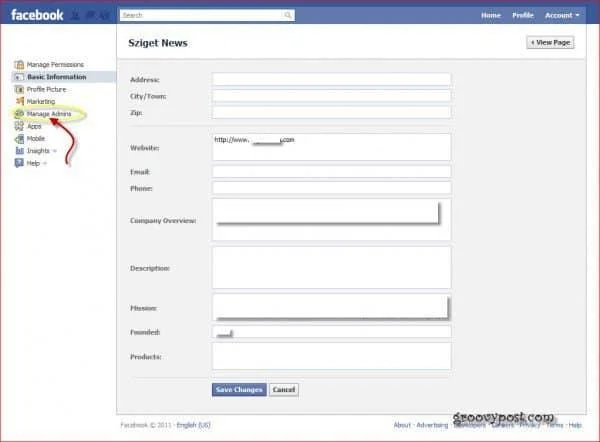Image resolution: width=600 pixels, height=442 pixels.
Task: Click the Description text area
Action: 331,268
